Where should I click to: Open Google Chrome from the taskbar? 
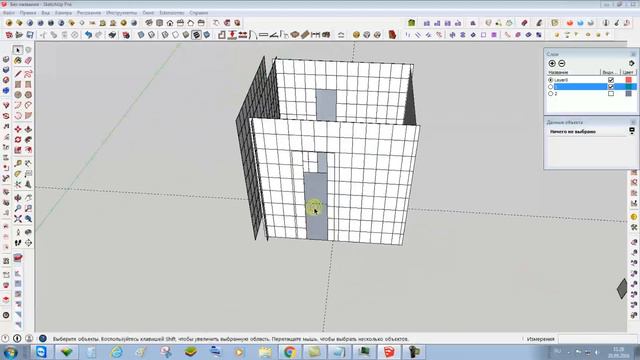289,352
